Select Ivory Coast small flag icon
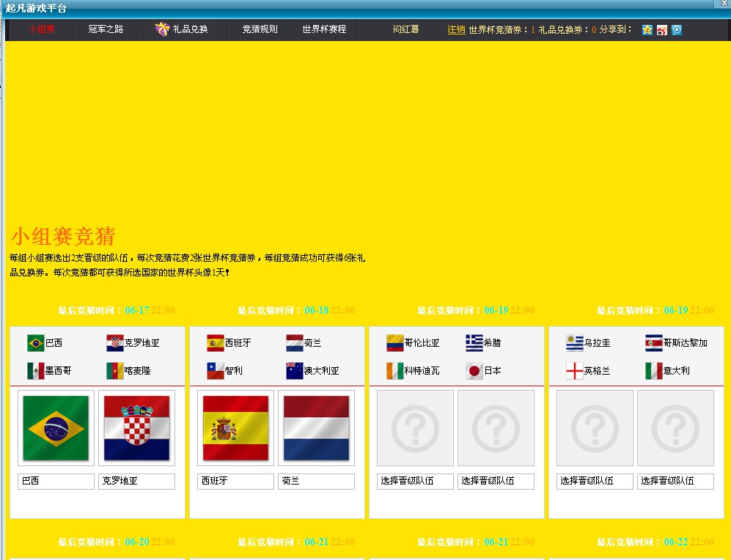This screenshot has width=731, height=560. point(395,371)
